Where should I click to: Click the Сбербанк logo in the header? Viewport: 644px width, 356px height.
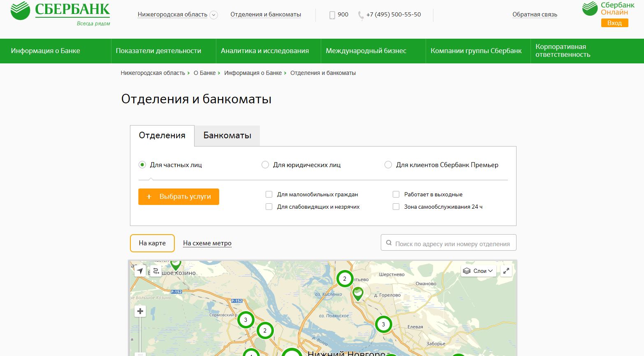60,14
